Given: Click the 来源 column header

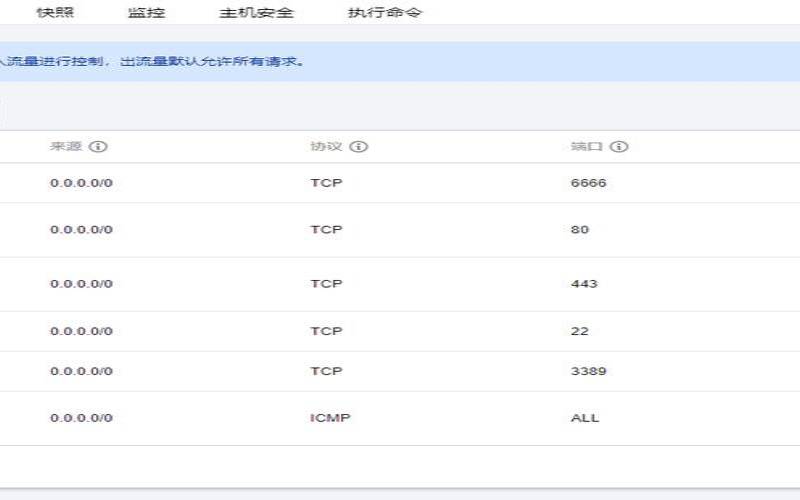Looking at the screenshot, I should pos(66,147).
